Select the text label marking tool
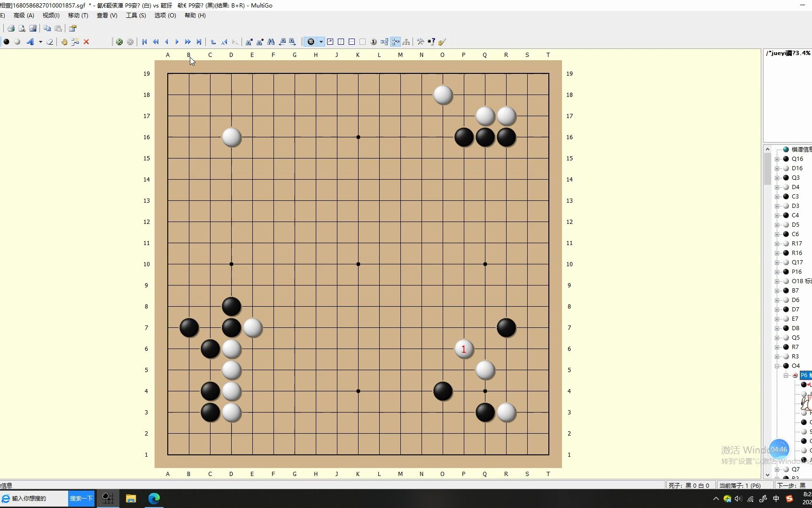The image size is (812, 508). coord(30,42)
